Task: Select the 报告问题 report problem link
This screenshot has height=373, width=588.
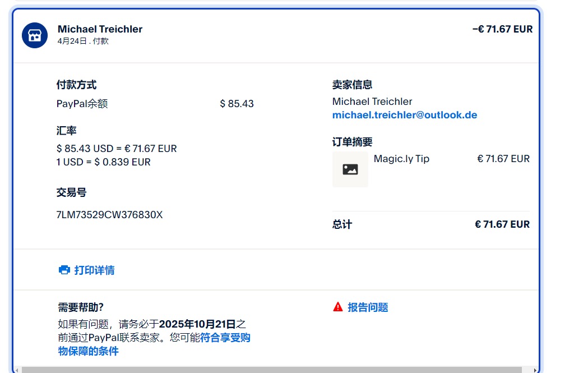Action: tap(368, 307)
